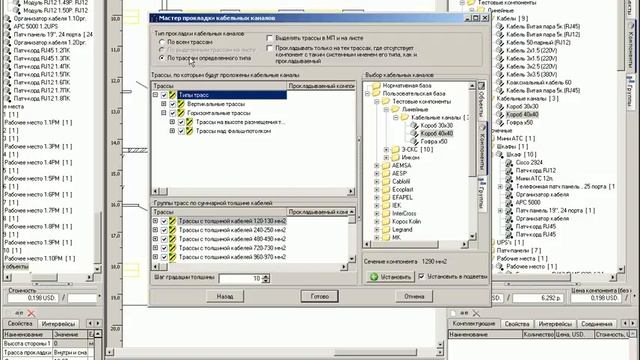640x360 pixels.
Task: Collapse the Горизонтальные трассы node
Action: pos(164,113)
